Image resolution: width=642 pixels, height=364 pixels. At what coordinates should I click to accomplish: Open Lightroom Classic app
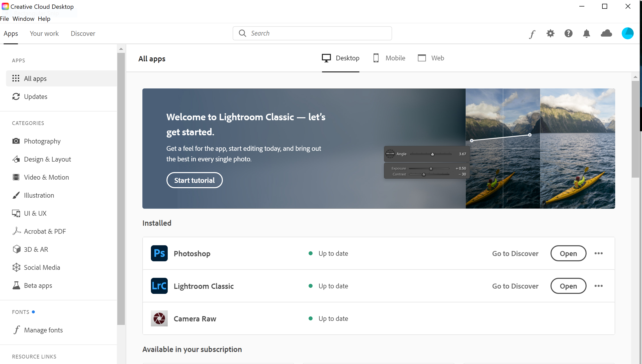[x=568, y=286]
